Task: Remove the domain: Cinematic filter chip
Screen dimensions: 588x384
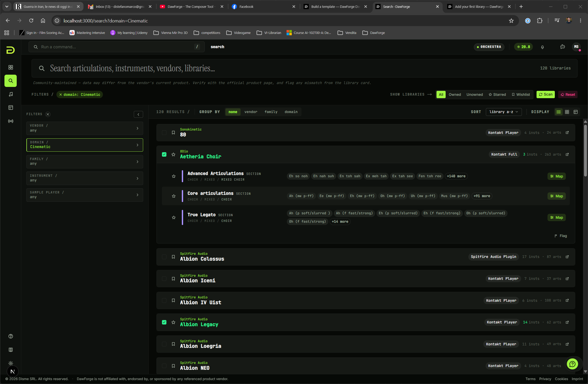Action: 80,94
